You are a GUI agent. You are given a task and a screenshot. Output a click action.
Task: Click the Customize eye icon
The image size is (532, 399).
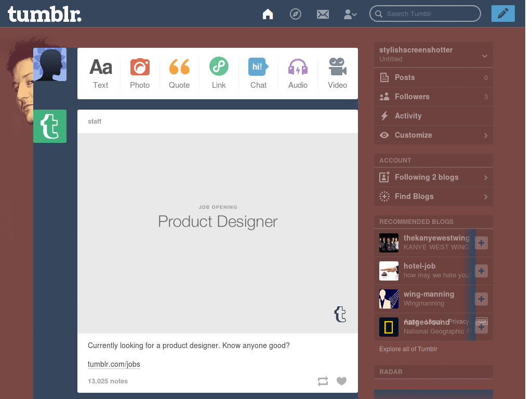(384, 135)
